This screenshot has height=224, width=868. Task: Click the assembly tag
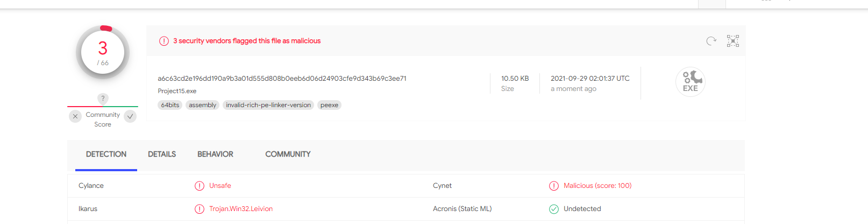(x=202, y=105)
